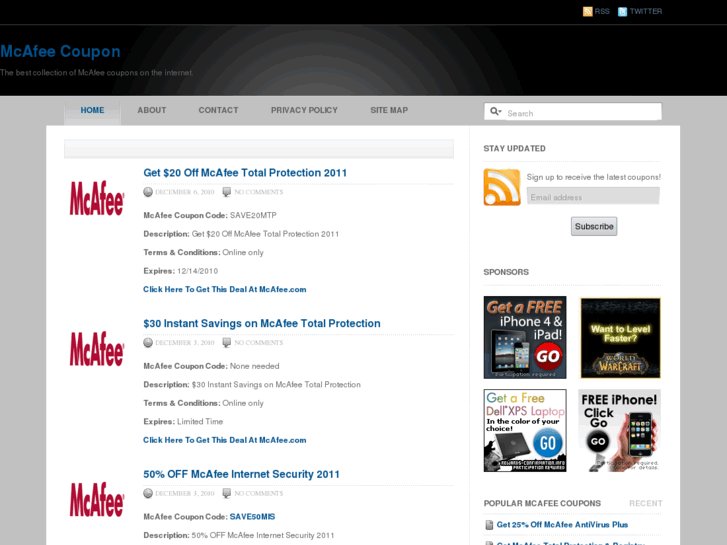Click the Subscribe button
Viewport: 727px width, 545px height.
click(594, 226)
